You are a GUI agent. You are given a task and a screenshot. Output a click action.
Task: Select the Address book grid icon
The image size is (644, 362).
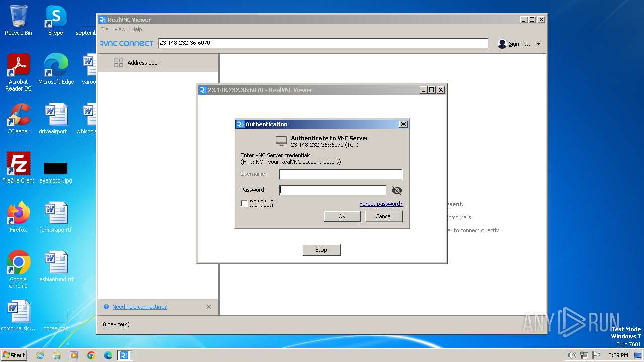[x=119, y=63]
